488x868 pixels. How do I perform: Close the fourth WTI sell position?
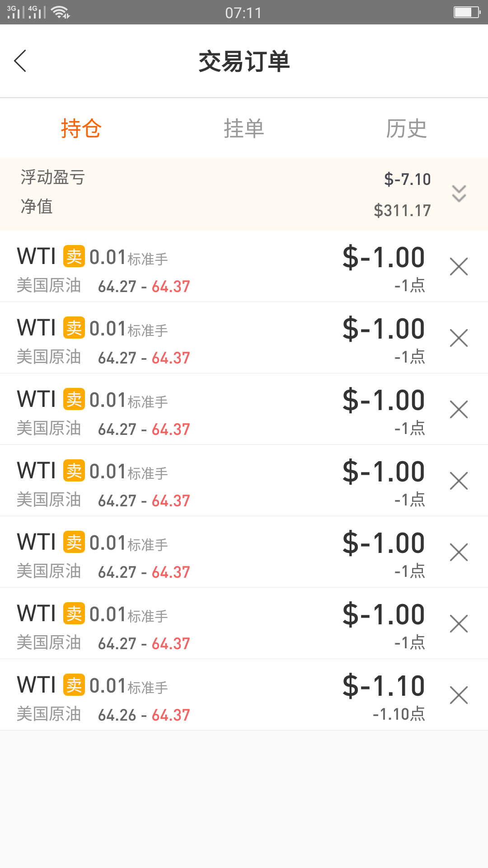459,481
